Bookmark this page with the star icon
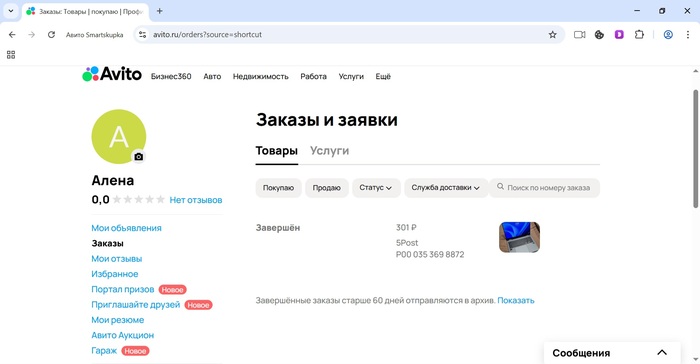700x364 pixels. tap(553, 34)
